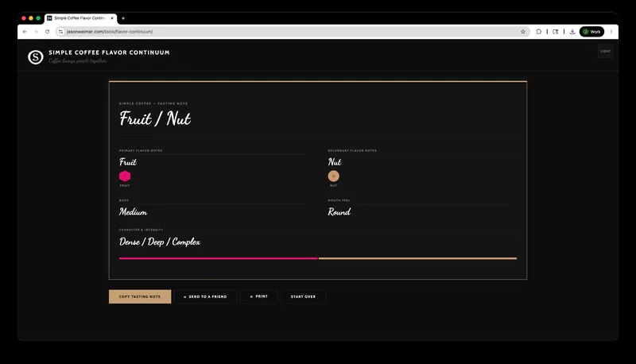Click the Simple Coffee S logo

pos(36,57)
